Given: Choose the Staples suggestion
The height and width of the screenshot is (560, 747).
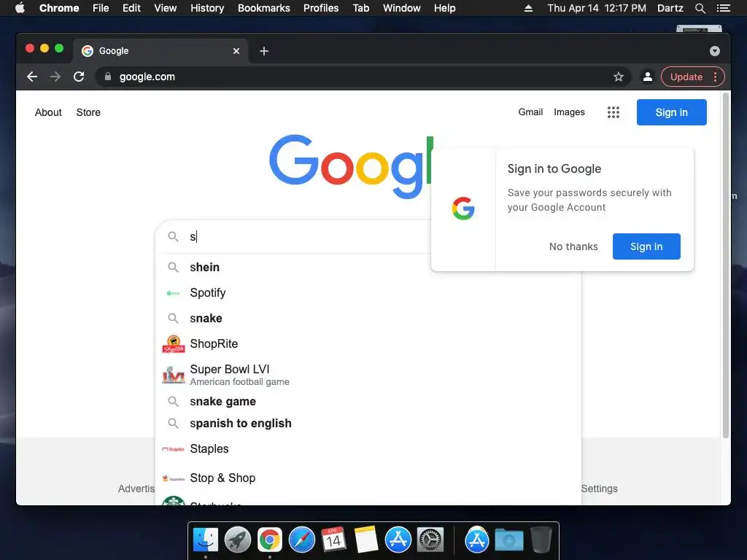Looking at the screenshot, I should [x=368, y=449].
